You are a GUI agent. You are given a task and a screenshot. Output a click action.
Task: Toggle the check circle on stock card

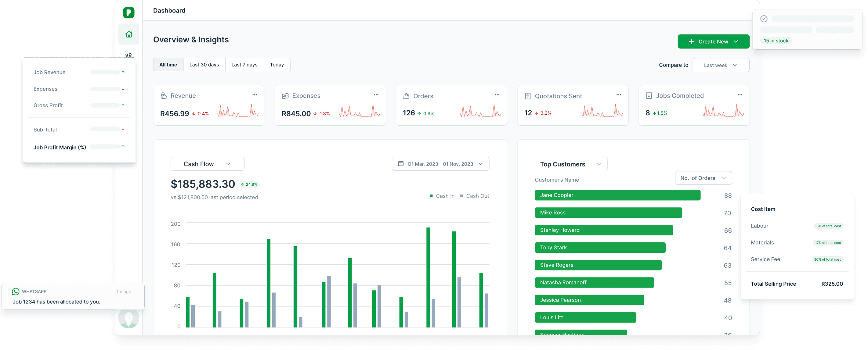pyautogui.click(x=764, y=19)
